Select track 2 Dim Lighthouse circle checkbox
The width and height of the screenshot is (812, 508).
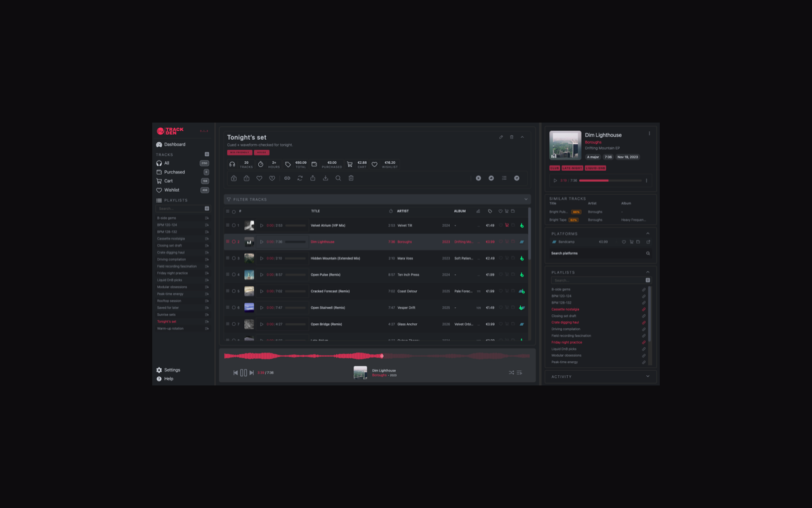pos(233,242)
